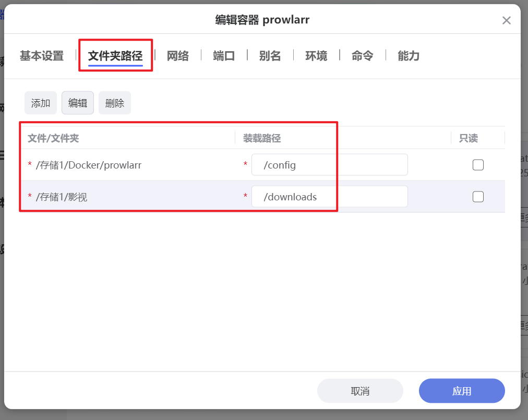Toggle read-only for the /downloads mount
The image size is (528, 420).
point(478,197)
